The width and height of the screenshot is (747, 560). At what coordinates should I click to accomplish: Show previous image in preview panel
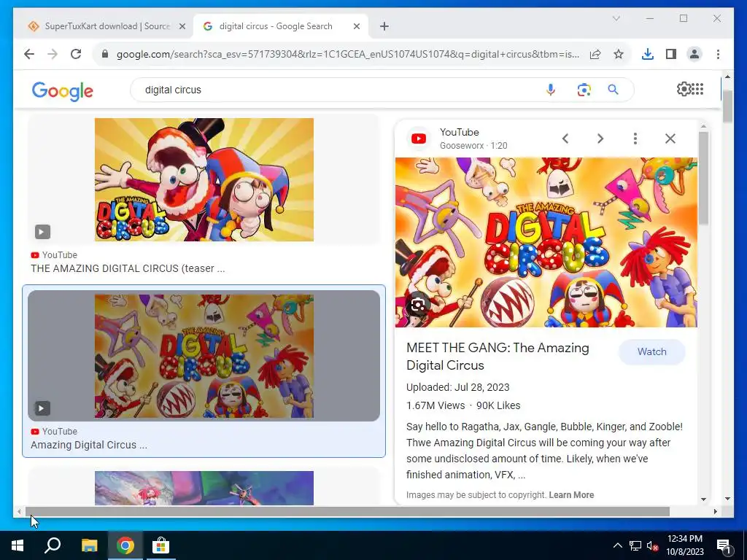pyautogui.click(x=565, y=139)
